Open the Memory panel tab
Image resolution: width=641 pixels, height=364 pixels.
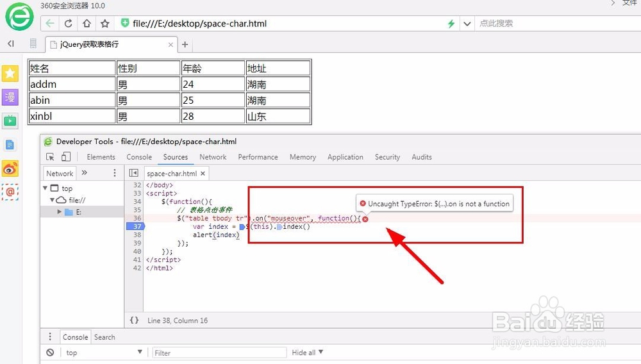[303, 157]
